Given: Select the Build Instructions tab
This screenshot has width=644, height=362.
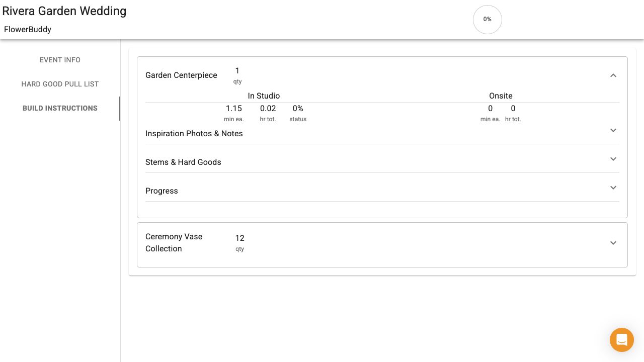Looking at the screenshot, I should coord(60,108).
